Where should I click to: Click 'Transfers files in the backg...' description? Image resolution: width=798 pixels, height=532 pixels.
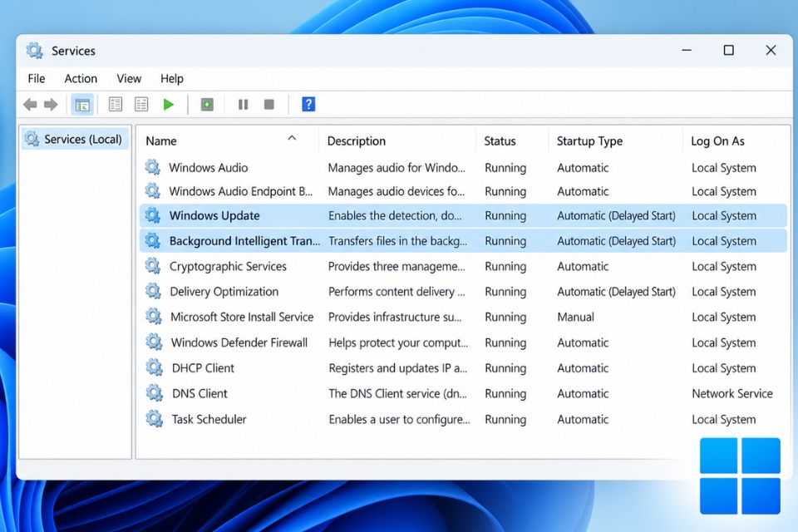coord(397,241)
